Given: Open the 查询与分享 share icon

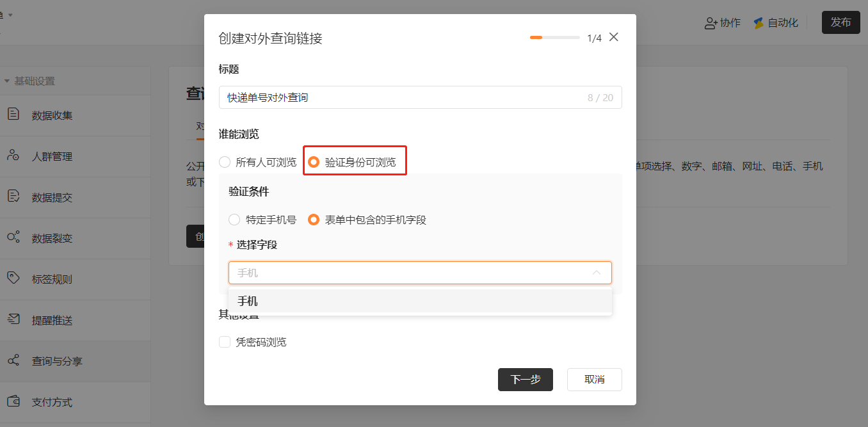Looking at the screenshot, I should [13, 360].
